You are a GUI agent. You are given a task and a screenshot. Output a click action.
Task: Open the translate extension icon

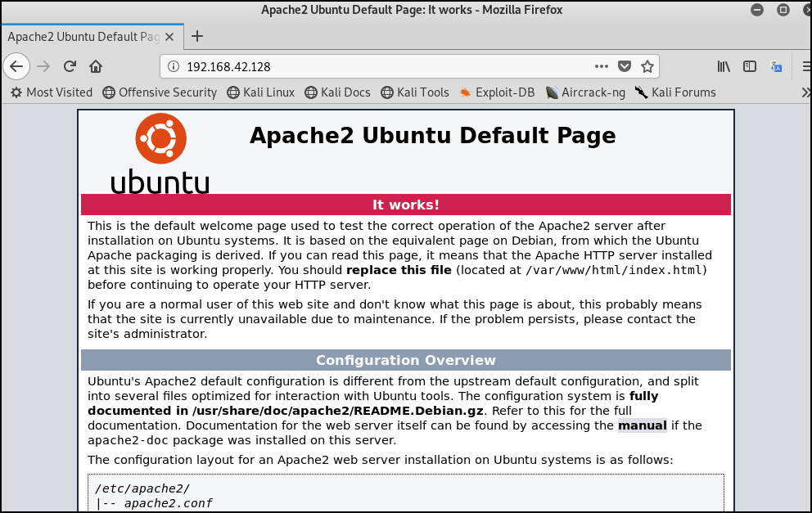pyautogui.click(x=776, y=67)
